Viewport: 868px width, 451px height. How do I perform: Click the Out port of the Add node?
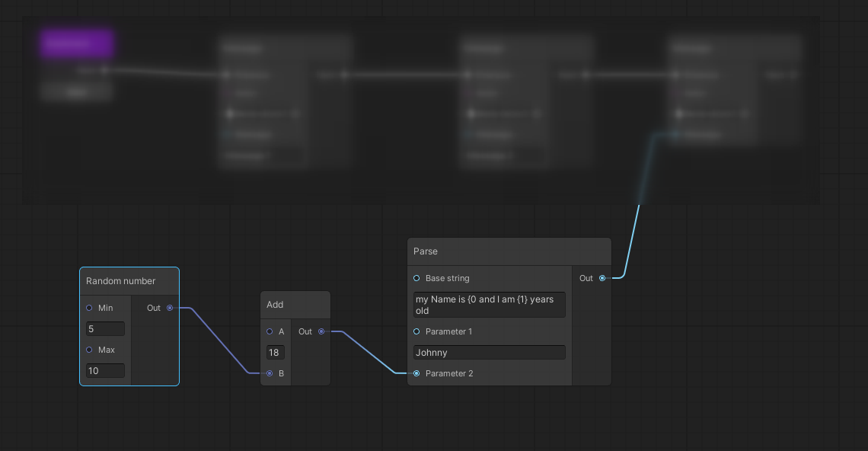[x=321, y=331]
